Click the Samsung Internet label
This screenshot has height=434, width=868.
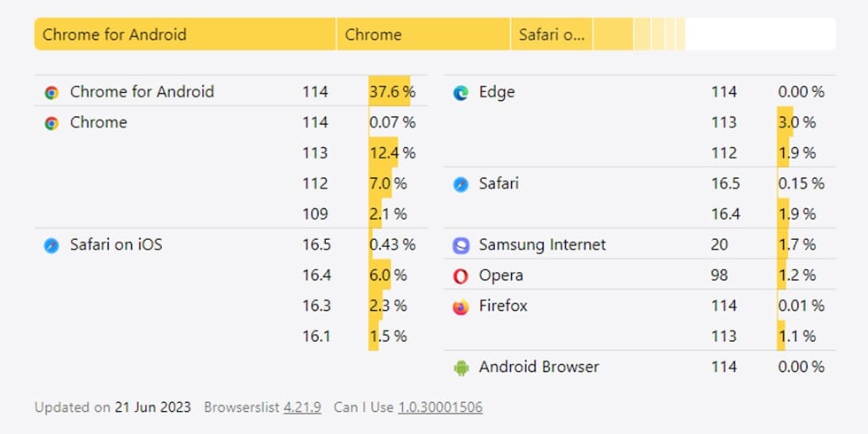pyautogui.click(x=542, y=244)
